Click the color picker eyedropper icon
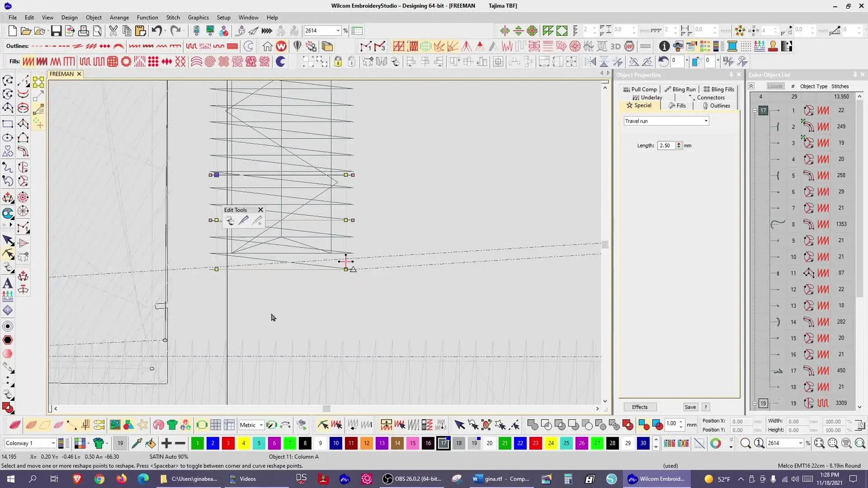Image resolution: width=868 pixels, height=488 pixels. tap(137, 443)
